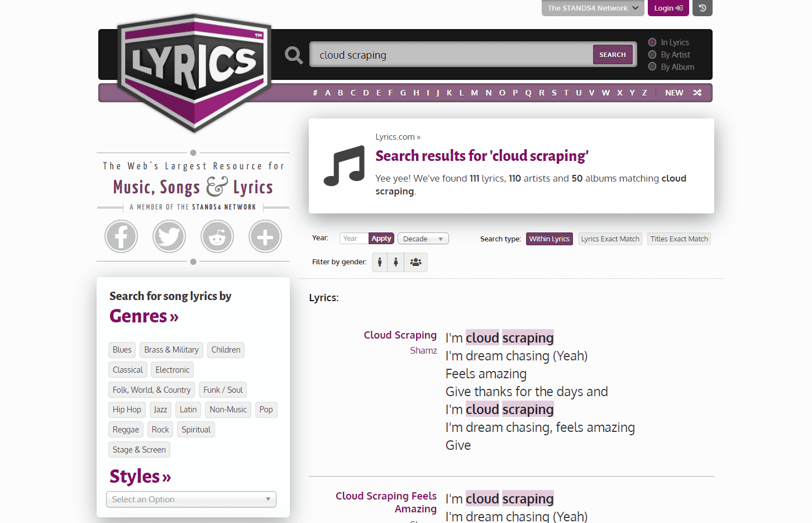The height and width of the screenshot is (523, 812).
Task: Select the Children genre tag
Action: [226, 350]
